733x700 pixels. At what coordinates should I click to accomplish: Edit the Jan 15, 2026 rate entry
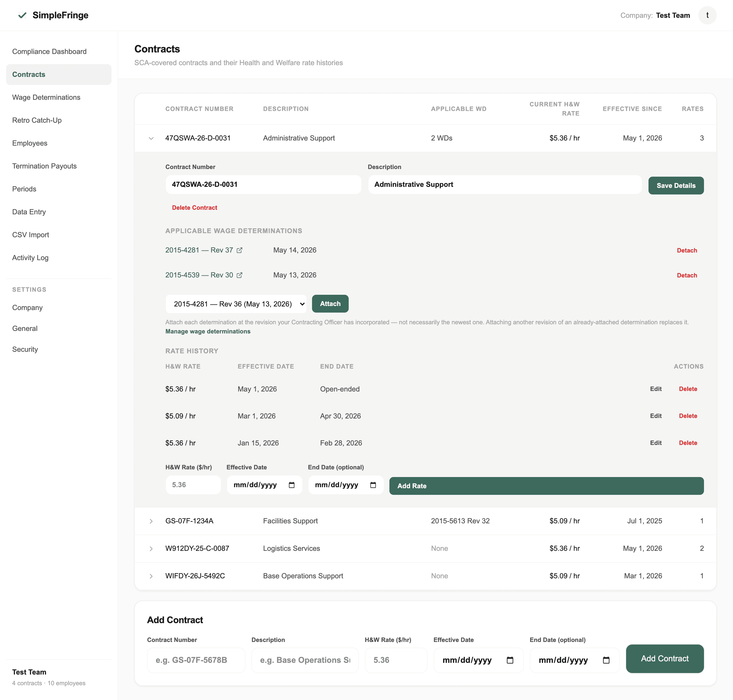656,443
